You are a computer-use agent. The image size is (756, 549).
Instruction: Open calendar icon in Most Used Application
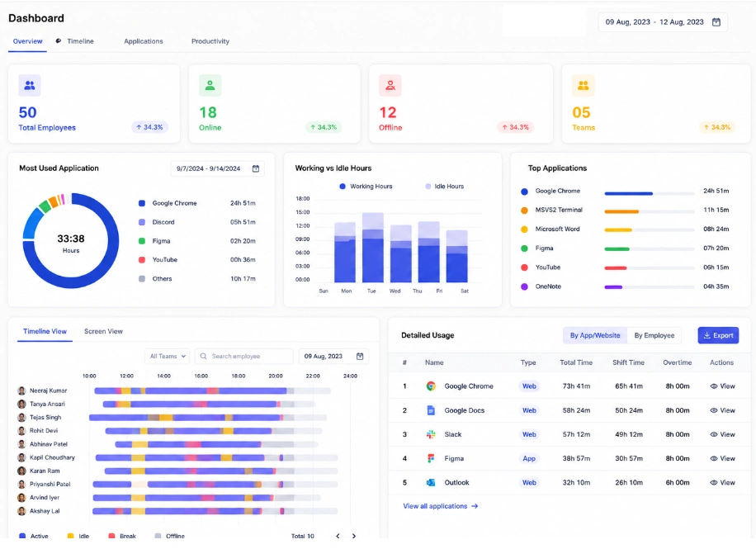[x=256, y=168]
